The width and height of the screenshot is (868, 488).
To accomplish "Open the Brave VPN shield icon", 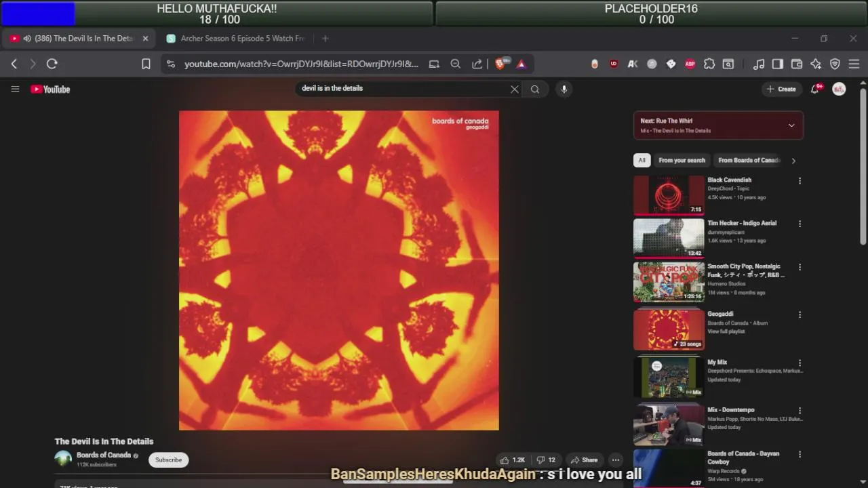I will pos(835,64).
